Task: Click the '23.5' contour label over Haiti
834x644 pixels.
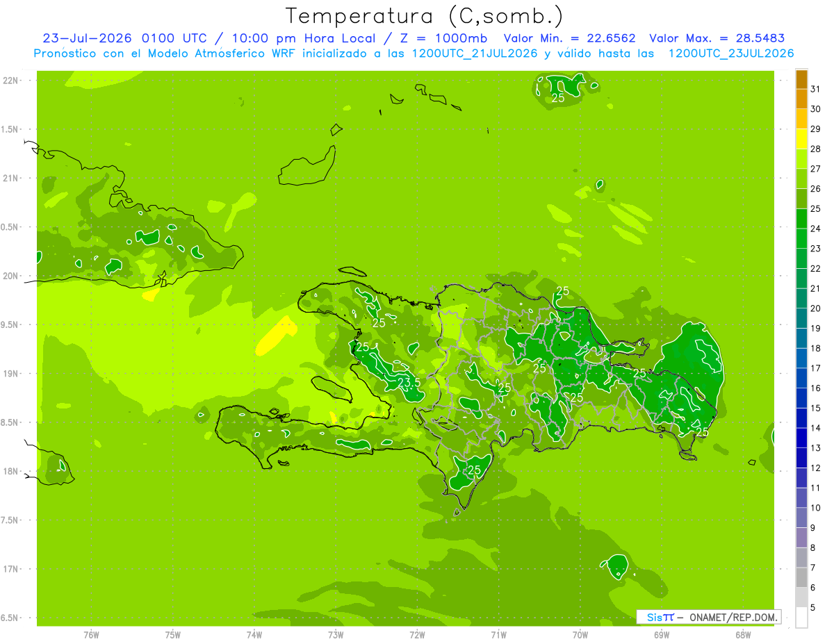Action: point(409,383)
